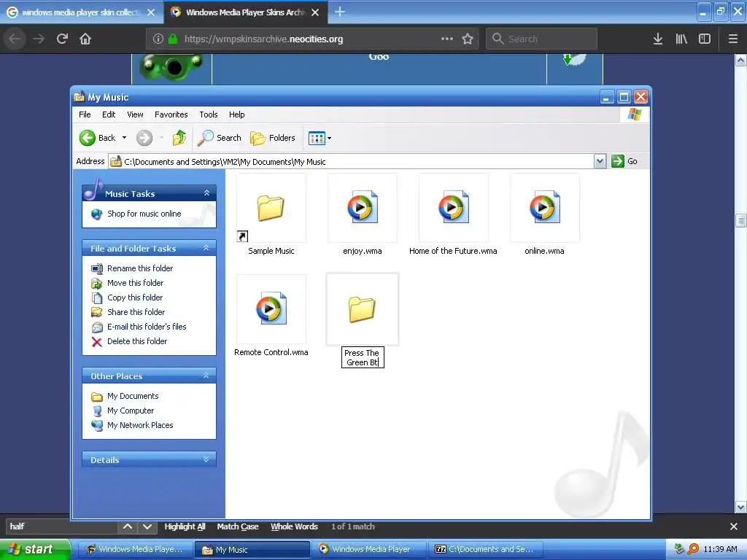The width and height of the screenshot is (747, 560).
Task: Close the Windows Media Player Skins Archive tab
Action: pyautogui.click(x=315, y=12)
